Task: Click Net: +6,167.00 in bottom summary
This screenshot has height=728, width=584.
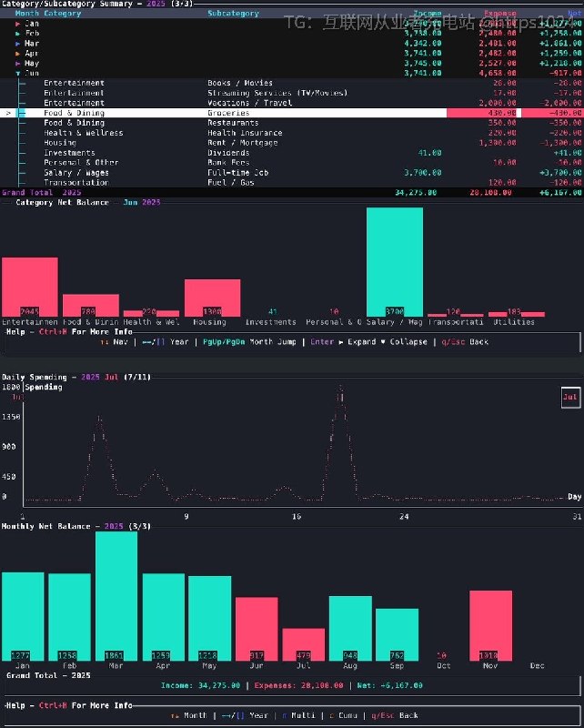Action: (390, 686)
